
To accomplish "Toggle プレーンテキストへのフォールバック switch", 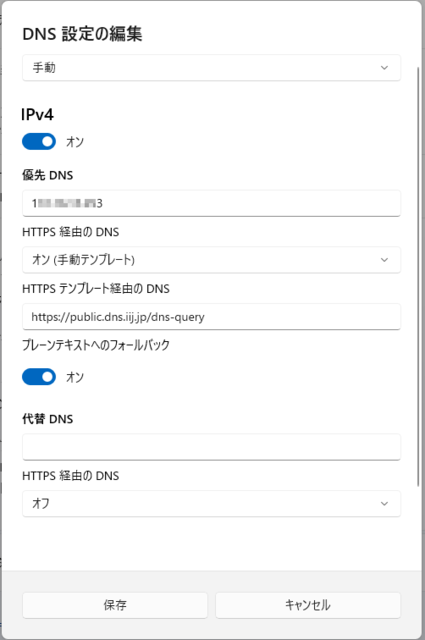I will tap(39, 377).
